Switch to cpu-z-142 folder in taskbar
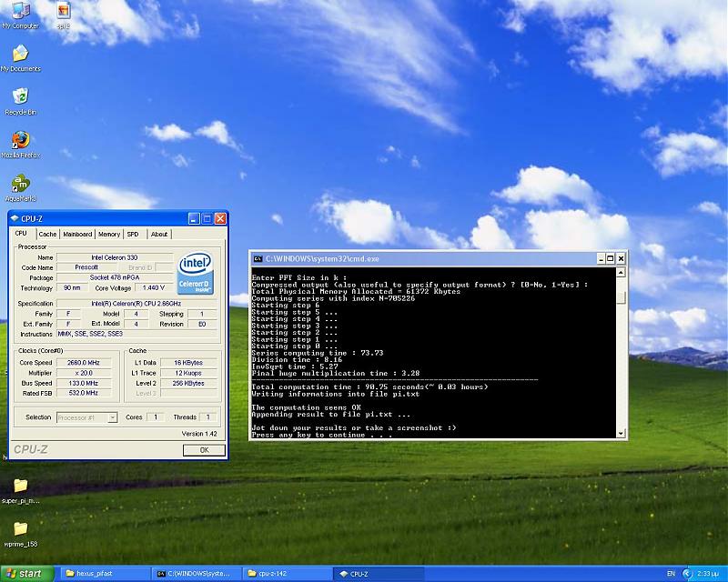 [288, 574]
